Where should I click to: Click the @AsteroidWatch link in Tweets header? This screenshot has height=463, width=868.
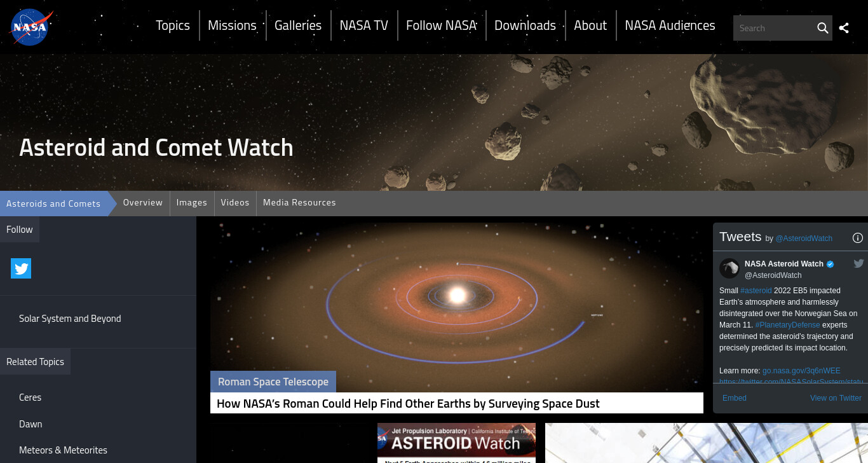coord(804,238)
